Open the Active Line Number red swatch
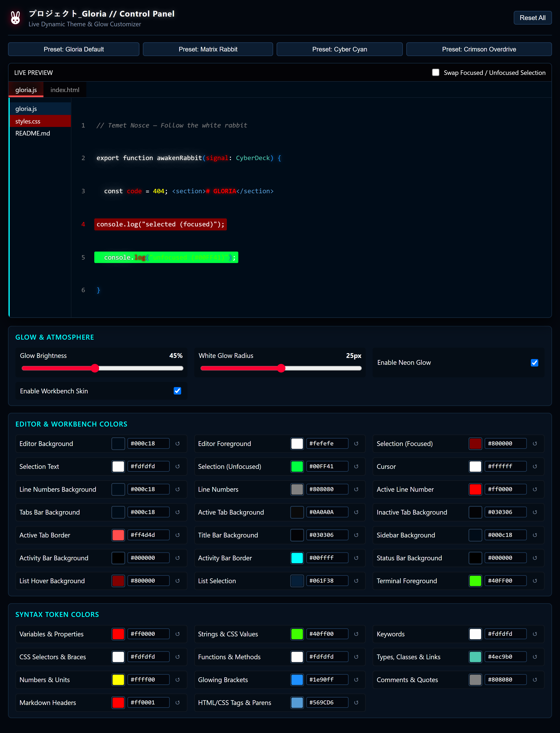 point(475,489)
